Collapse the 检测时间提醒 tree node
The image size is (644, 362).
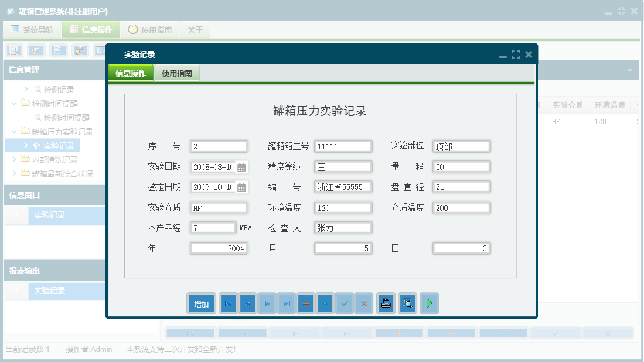(x=13, y=103)
